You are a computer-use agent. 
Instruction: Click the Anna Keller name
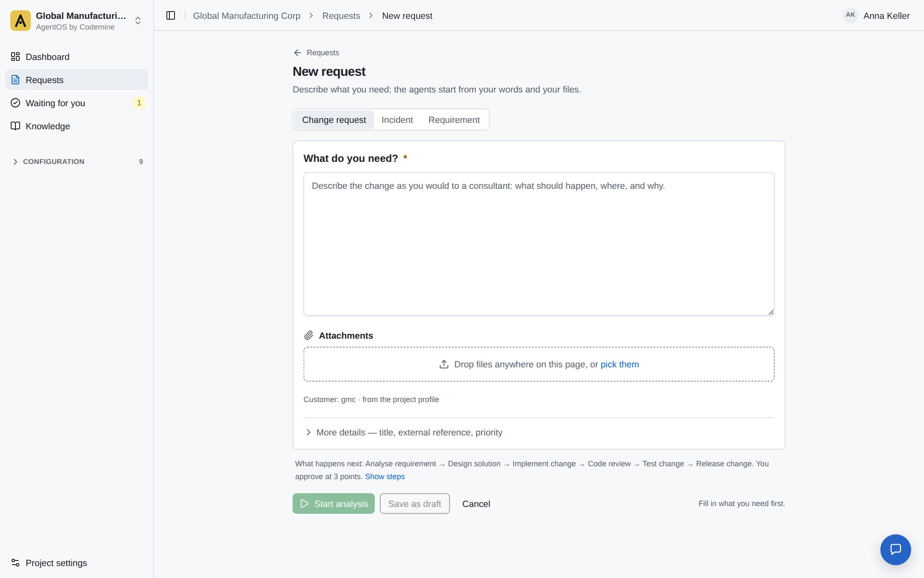click(x=886, y=16)
